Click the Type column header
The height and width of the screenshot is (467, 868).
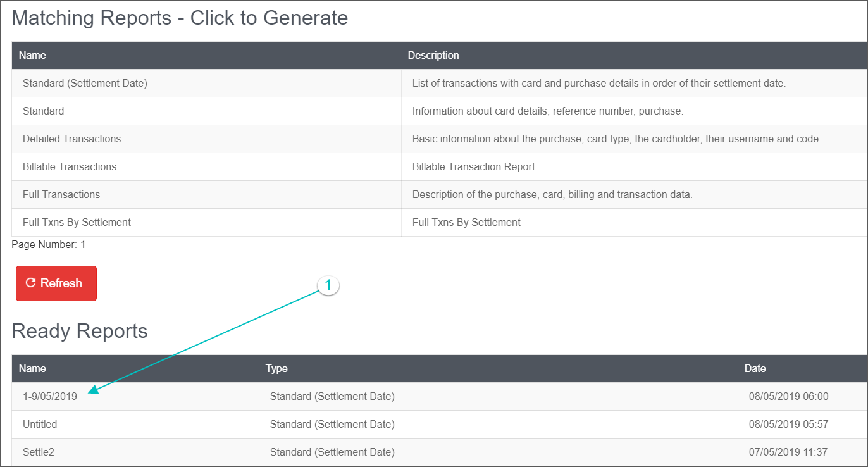click(276, 368)
